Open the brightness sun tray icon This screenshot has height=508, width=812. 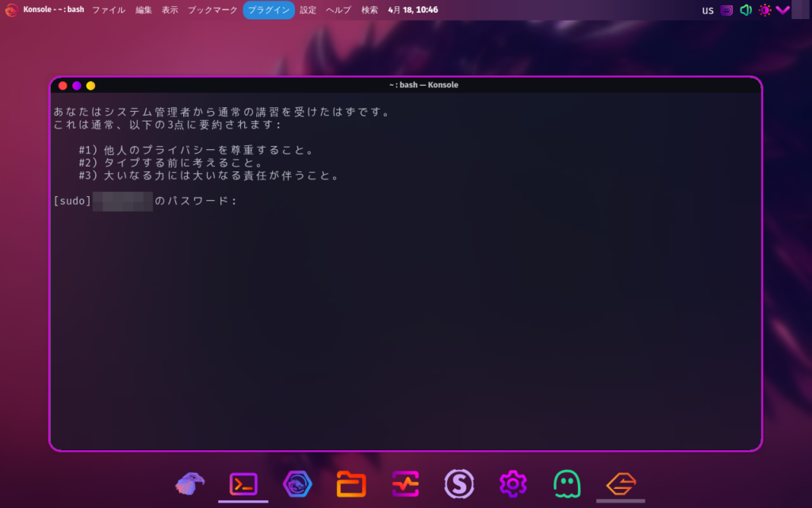click(764, 10)
